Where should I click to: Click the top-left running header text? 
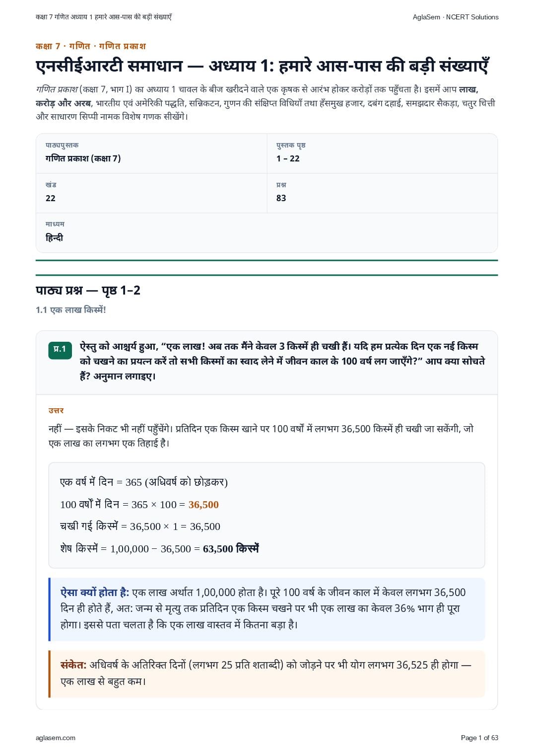tap(104, 17)
